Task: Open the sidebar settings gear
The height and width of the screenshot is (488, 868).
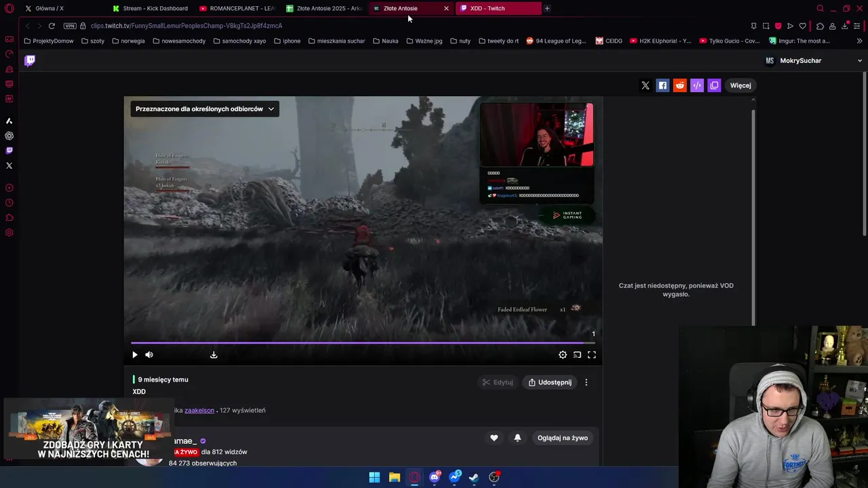Action: 9,232
